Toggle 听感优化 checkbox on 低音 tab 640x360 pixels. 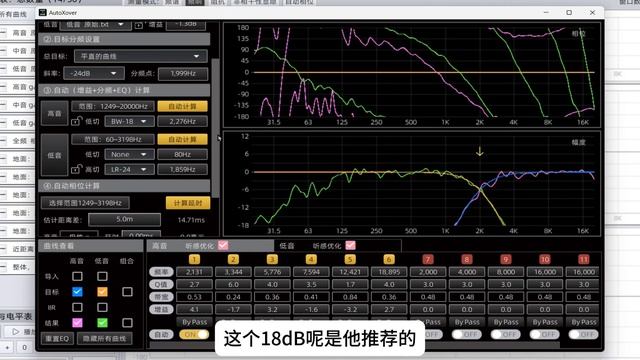pos(350,245)
